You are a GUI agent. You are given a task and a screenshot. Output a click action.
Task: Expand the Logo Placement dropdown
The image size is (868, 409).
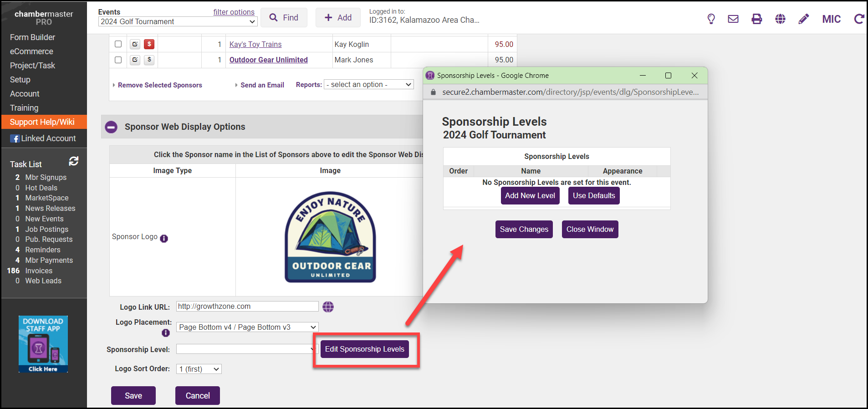click(247, 327)
